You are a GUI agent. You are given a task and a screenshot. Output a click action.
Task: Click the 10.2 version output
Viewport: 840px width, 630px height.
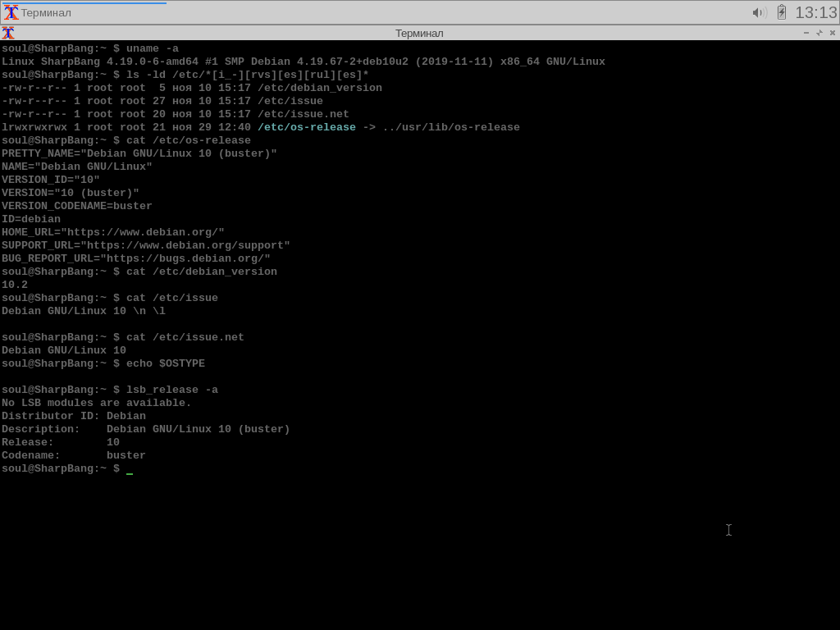pyautogui.click(x=15, y=285)
